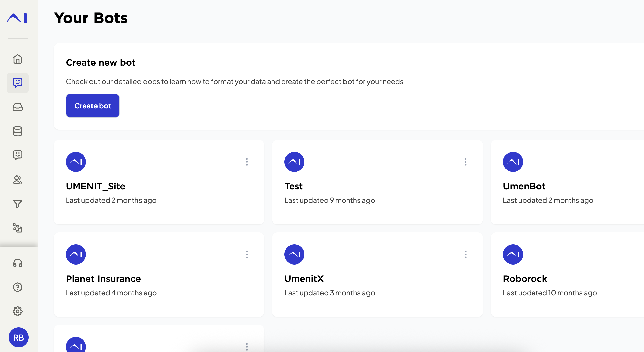Open options menu for UMENIT_Site bot

[x=247, y=162]
